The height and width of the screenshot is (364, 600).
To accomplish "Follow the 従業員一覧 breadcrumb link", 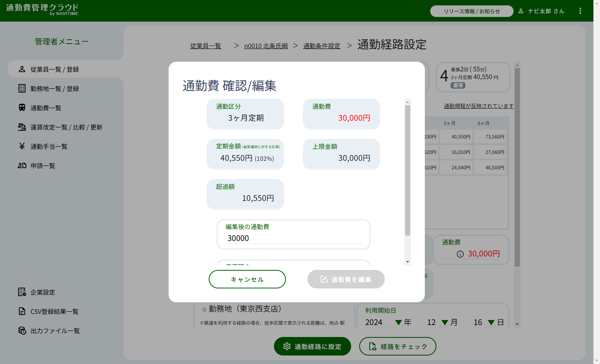I will click(x=206, y=46).
